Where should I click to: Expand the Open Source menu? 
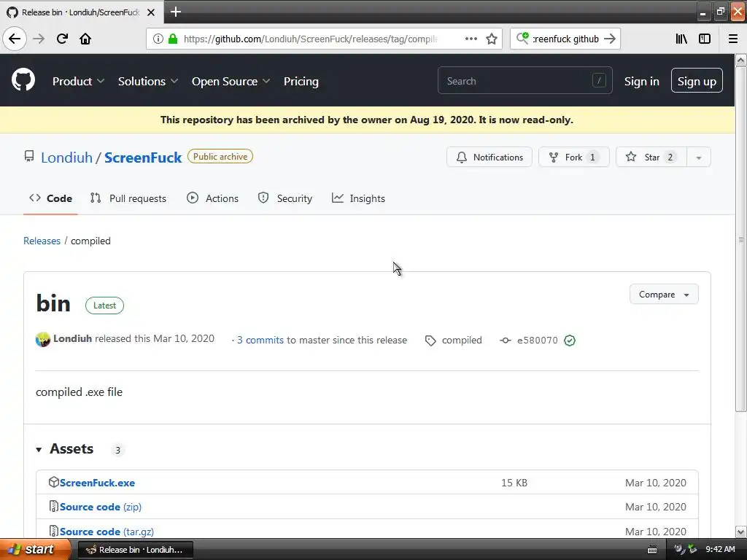[231, 82]
